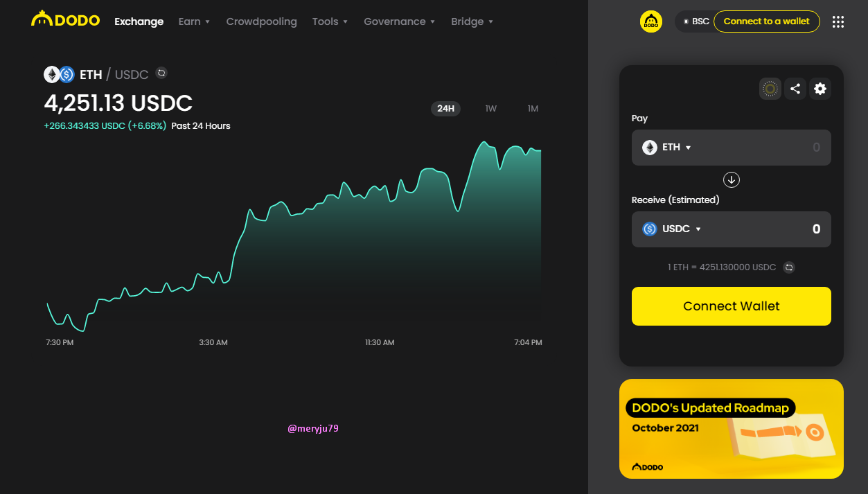The width and height of the screenshot is (868, 494).
Task: Select the 24H chart range
Action: click(445, 109)
